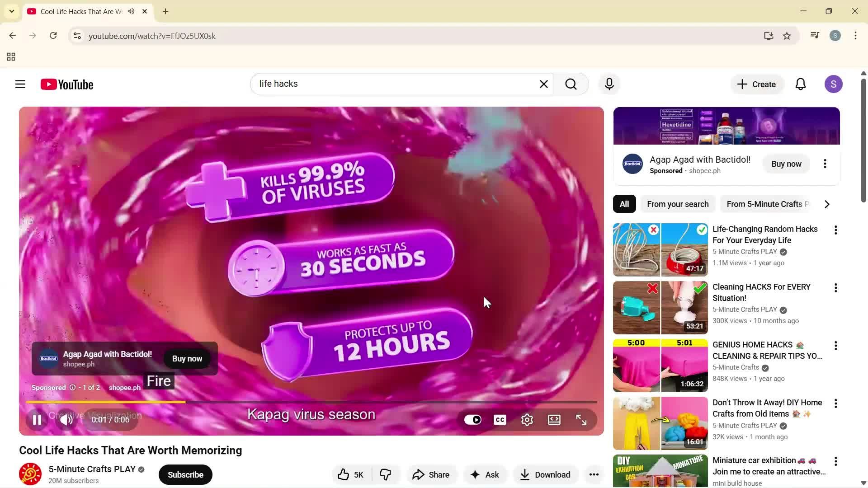Select the From your search filter chip
Viewport: 868px width, 488px height.
pyautogui.click(x=678, y=204)
